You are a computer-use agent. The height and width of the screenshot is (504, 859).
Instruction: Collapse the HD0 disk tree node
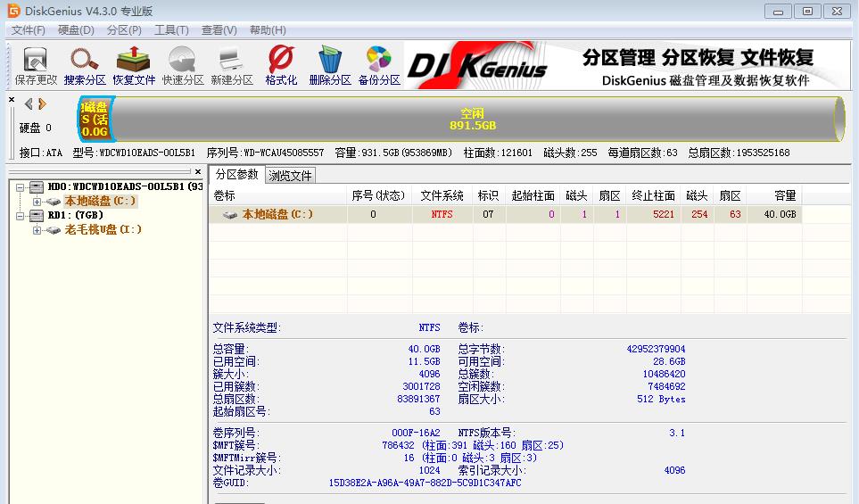tap(21, 187)
